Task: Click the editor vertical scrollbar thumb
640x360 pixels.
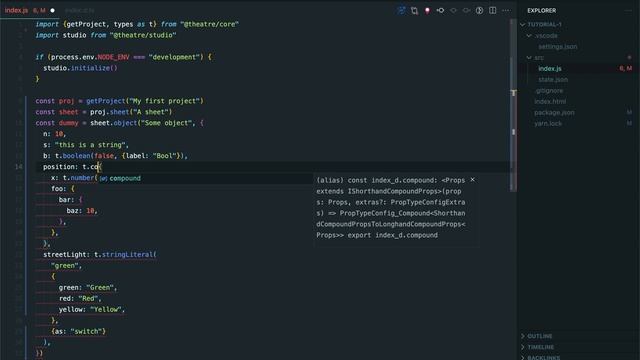Action: click(513, 104)
